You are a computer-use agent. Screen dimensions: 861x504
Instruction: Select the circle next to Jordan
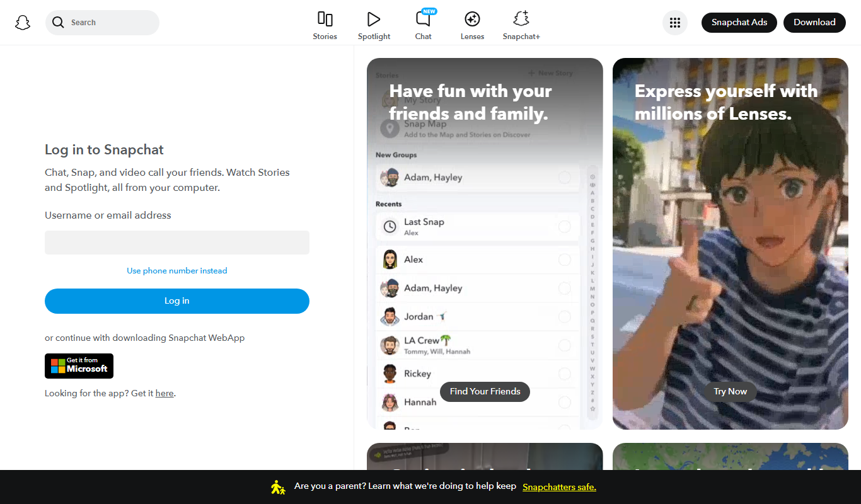565,317
